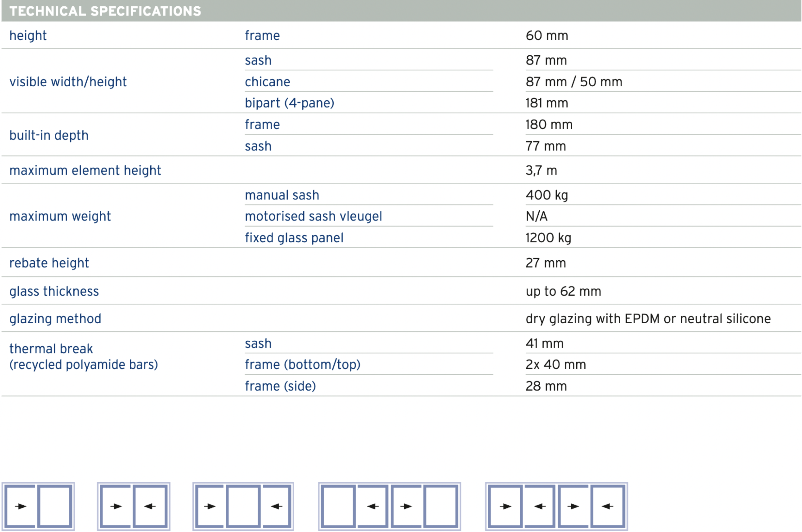Click the 'glass thickness' label
802x532 pixels.
pos(54,291)
